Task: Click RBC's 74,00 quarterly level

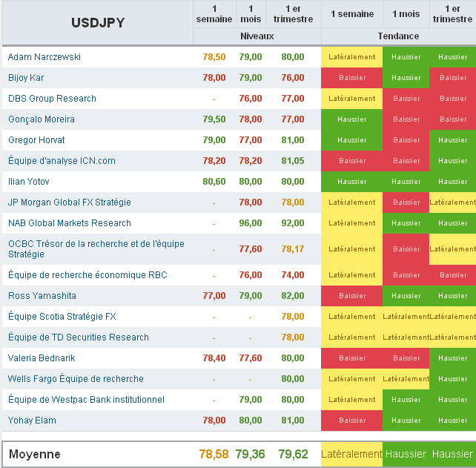Action: (x=293, y=275)
